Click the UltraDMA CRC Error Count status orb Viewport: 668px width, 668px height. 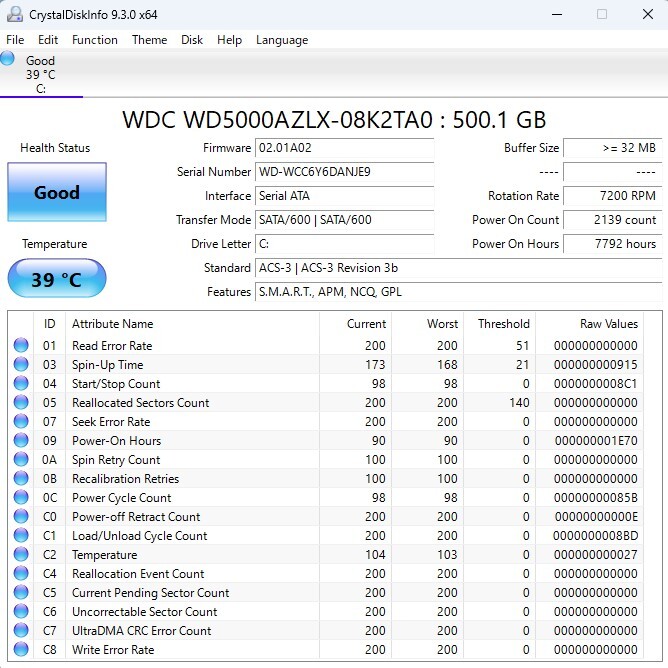pos(21,630)
